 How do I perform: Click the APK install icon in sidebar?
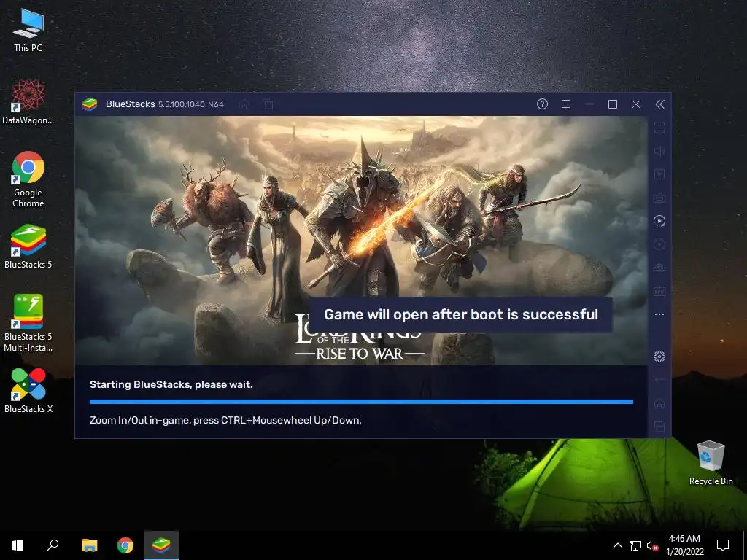659,291
